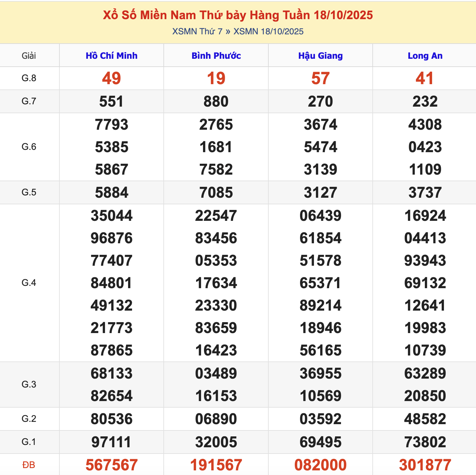Click the G.8 result 57
The width and height of the screenshot is (476, 475).
[320, 79]
